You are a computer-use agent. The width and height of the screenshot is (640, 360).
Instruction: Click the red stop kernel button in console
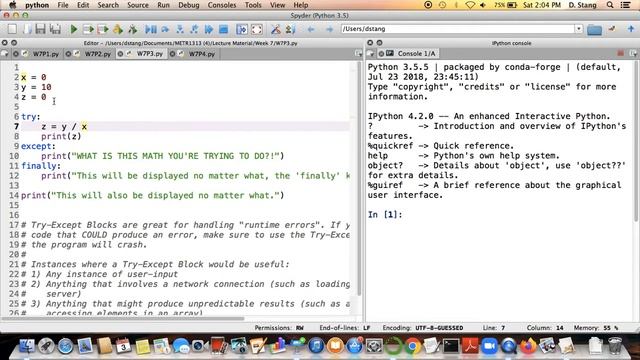(x=620, y=53)
